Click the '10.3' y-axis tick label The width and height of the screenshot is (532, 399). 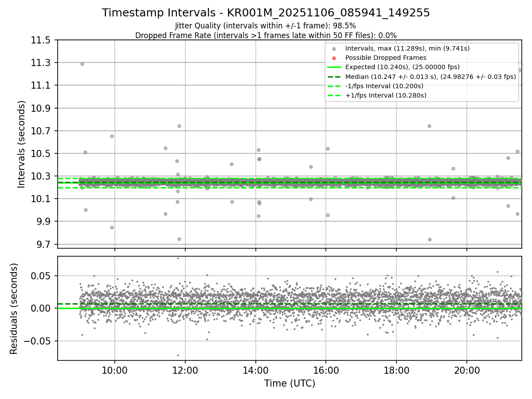pos(41,176)
